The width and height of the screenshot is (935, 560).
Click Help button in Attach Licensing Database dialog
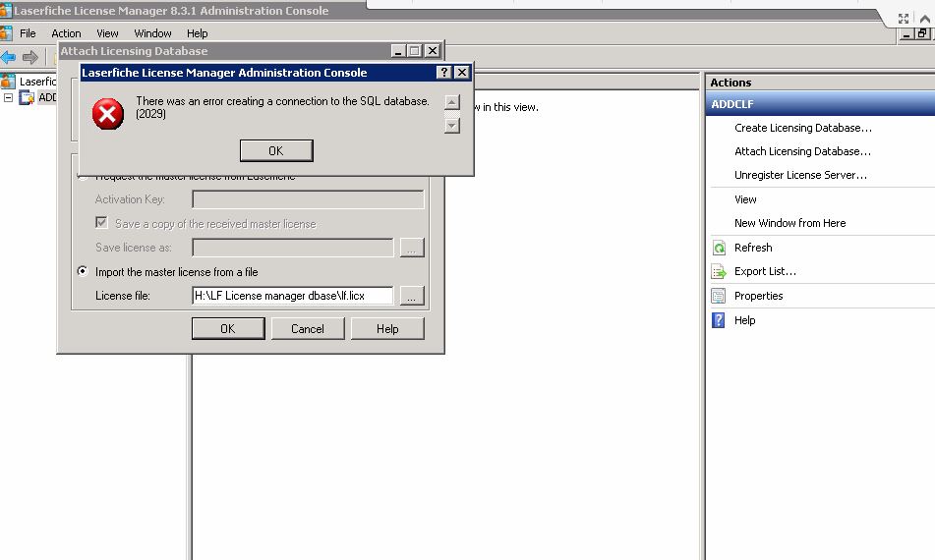coord(387,328)
